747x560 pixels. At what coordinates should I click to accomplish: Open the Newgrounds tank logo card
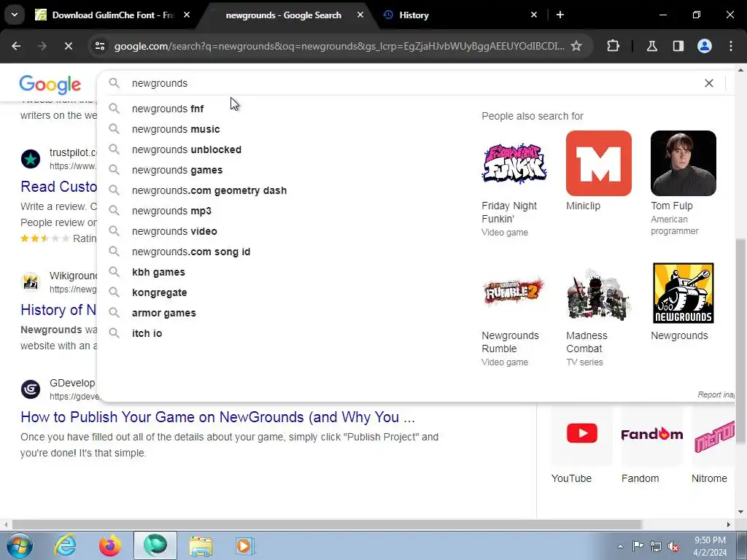(683, 293)
